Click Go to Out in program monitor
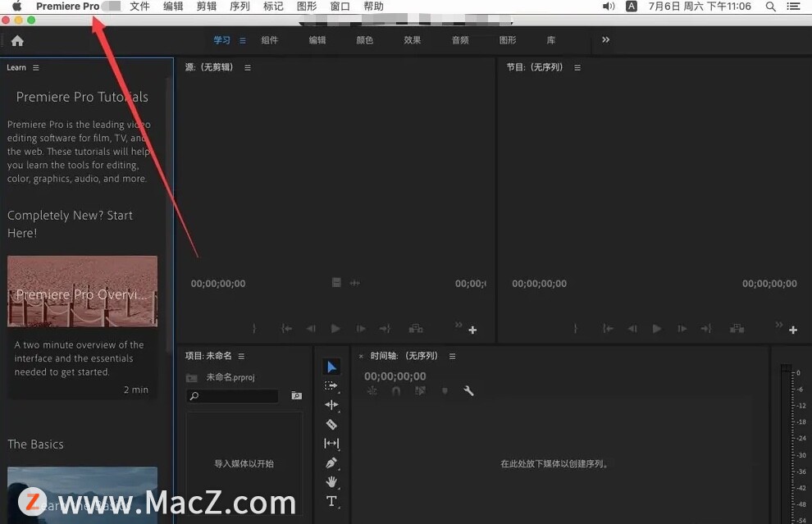Screen dimensions: 812x524 pos(706,328)
